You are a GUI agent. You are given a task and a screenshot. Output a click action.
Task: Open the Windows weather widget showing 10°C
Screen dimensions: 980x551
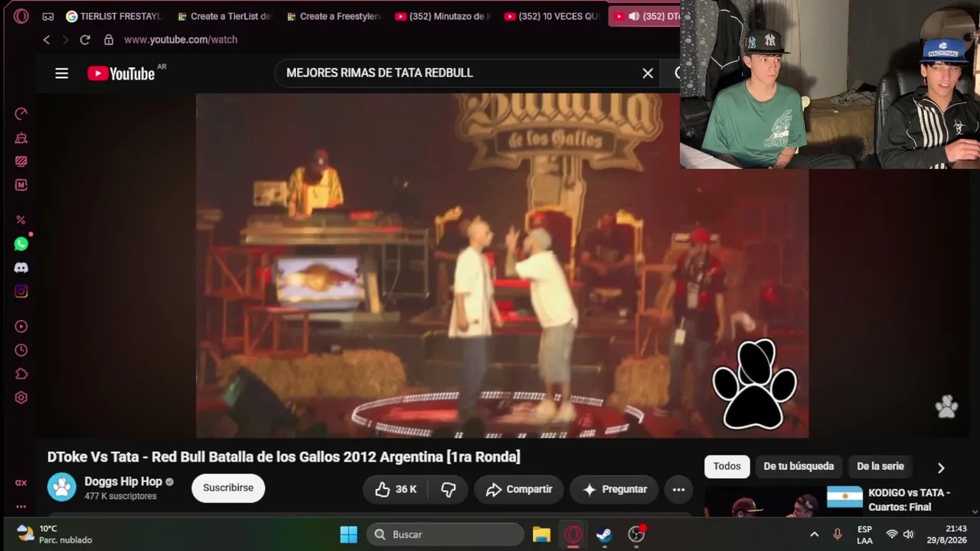pyautogui.click(x=55, y=534)
